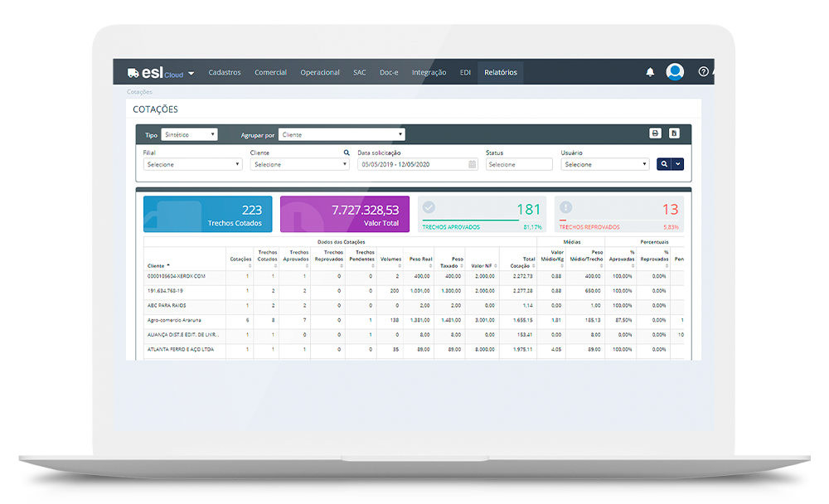
Task: Select the Relatórios menu tab
Action: point(501,72)
